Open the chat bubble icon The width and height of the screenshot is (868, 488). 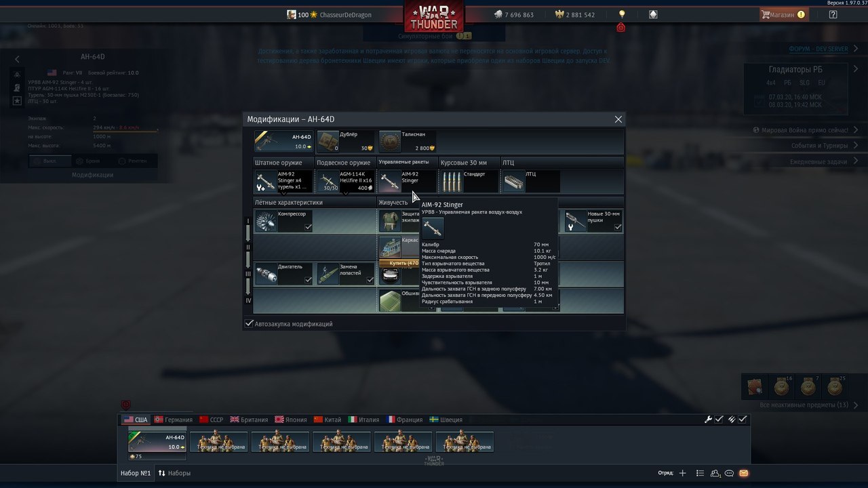tap(730, 473)
